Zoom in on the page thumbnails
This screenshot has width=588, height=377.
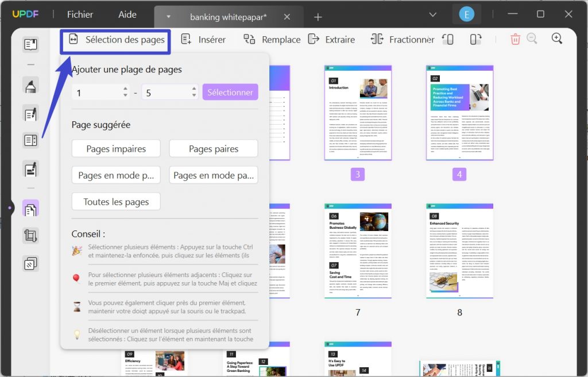(x=556, y=38)
